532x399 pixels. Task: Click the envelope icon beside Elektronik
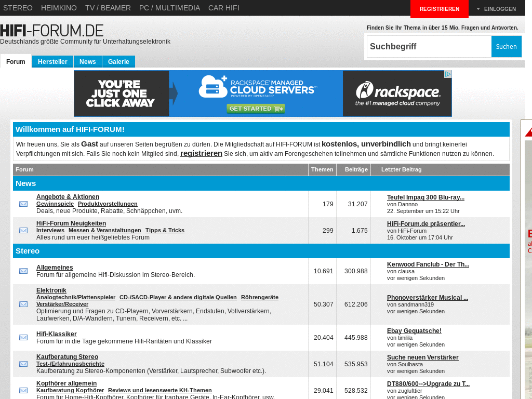[23, 304]
